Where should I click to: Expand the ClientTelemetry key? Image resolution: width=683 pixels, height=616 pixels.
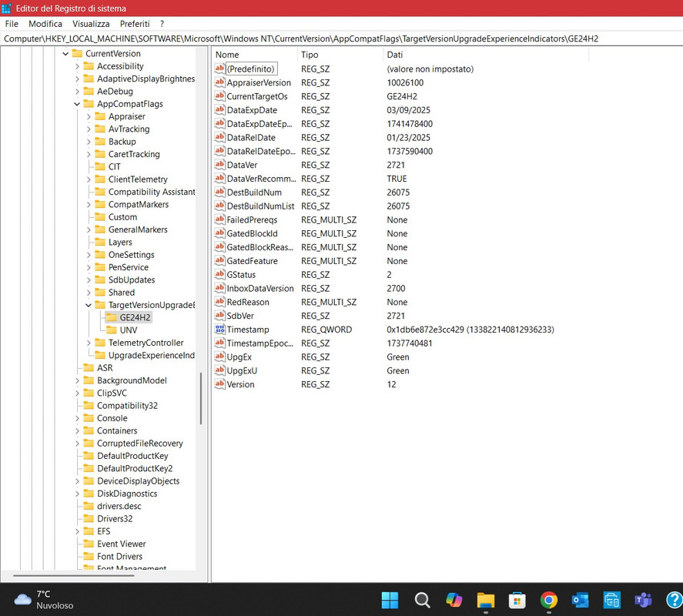(89, 179)
